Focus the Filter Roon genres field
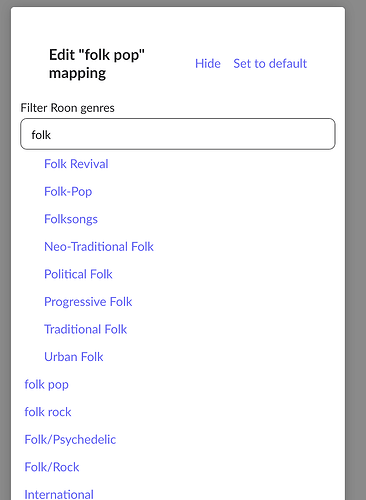 pos(178,134)
